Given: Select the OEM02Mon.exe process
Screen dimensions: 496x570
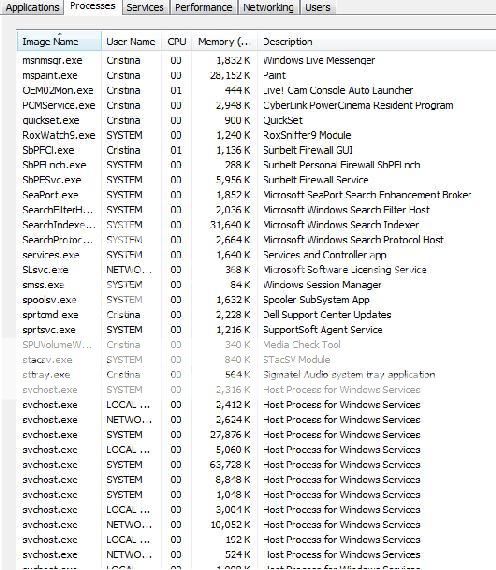Looking at the screenshot, I should [256, 90].
